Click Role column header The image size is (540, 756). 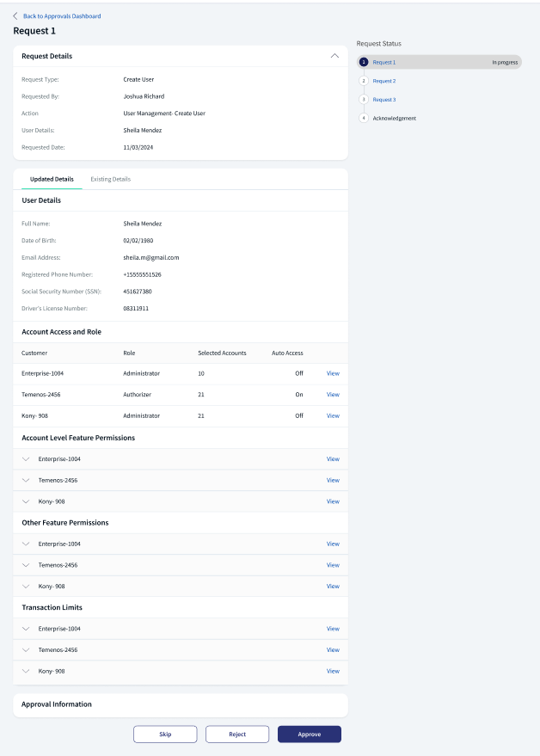(x=129, y=353)
